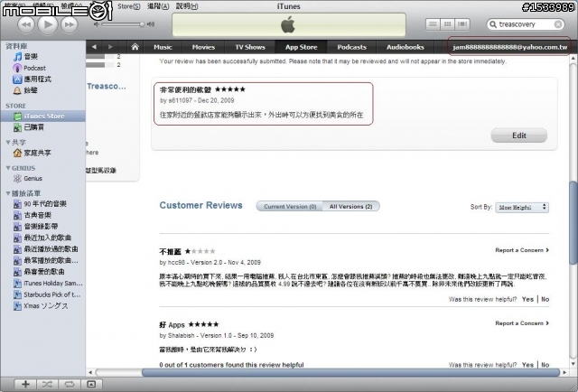Click Edit to modify your review

pyautogui.click(x=518, y=135)
